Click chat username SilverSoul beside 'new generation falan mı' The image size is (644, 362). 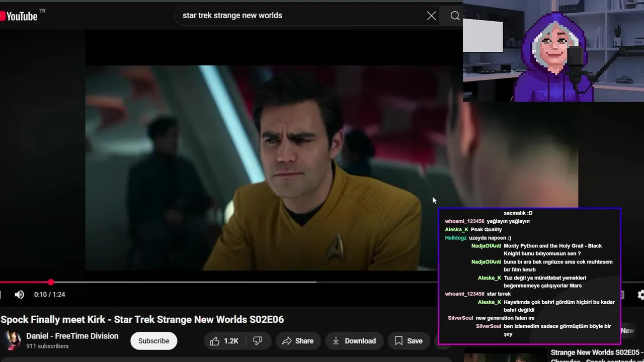click(460, 318)
